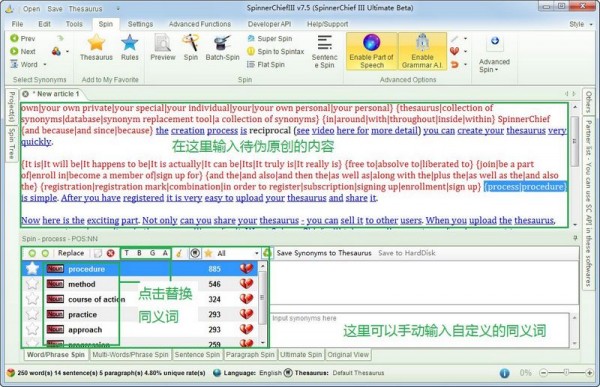The height and width of the screenshot is (387, 600).
Task: Open the Developer API tab
Action: [269, 24]
